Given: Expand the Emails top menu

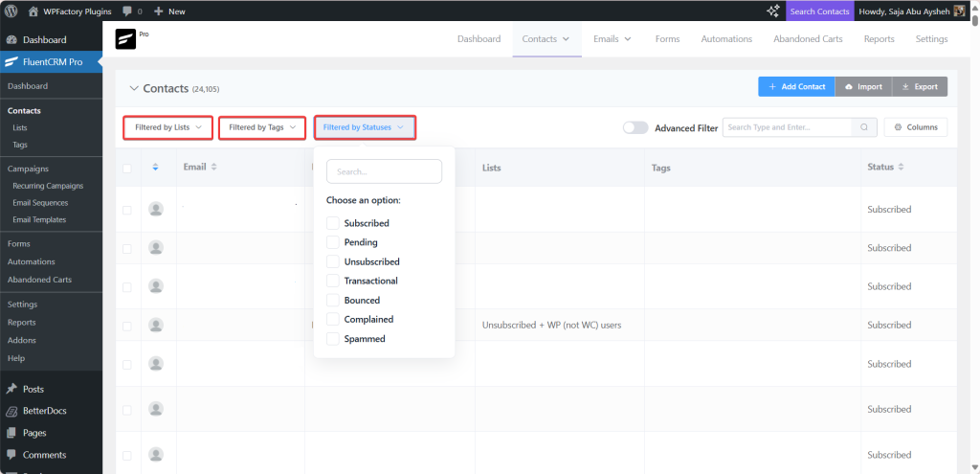Looking at the screenshot, I should pyautogui.click(x=612, y=38).
